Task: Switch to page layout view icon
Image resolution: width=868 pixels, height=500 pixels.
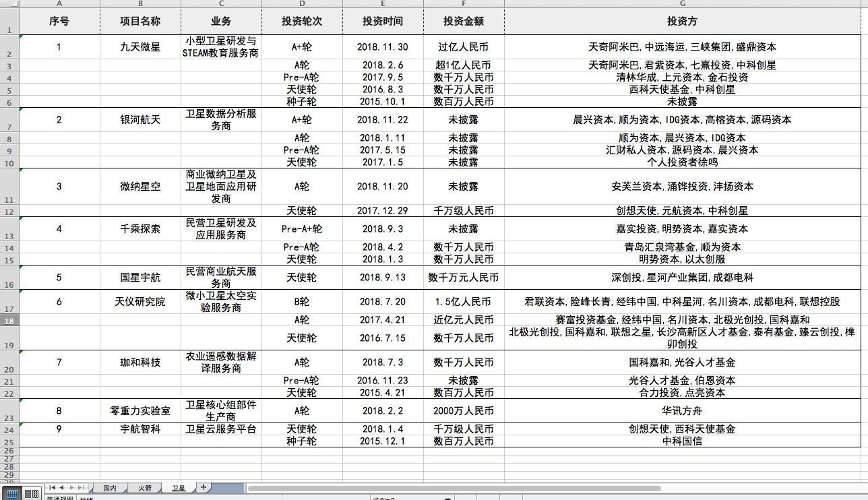Action: (32, 494)
